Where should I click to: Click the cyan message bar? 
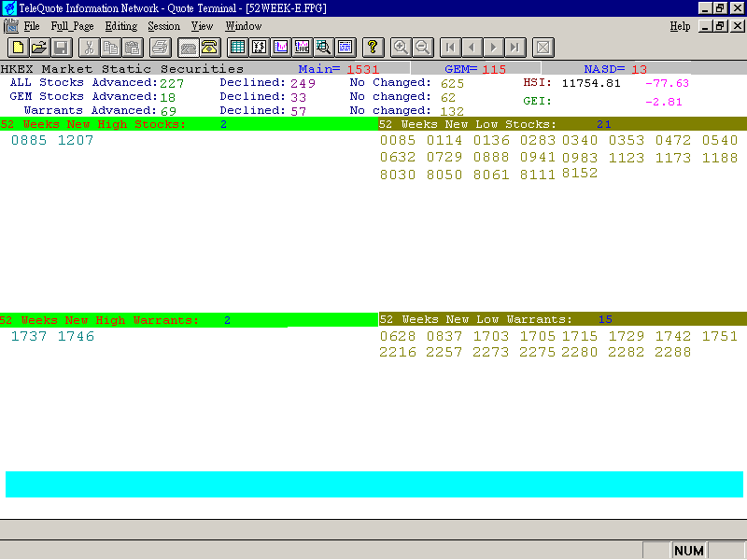[x=374, y=484]
